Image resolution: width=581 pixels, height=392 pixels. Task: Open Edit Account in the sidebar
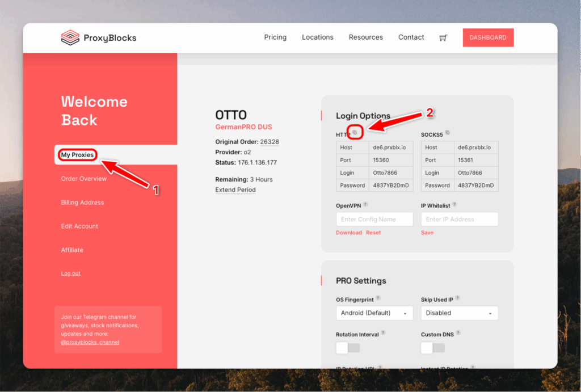79,226
